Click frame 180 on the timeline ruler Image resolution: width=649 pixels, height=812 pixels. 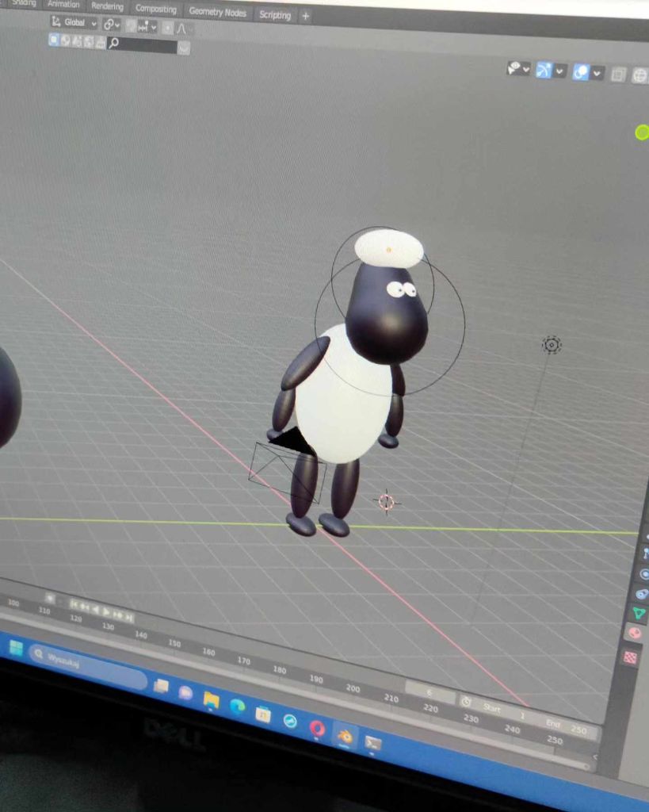pyautogui.click(x=280, y=669)
